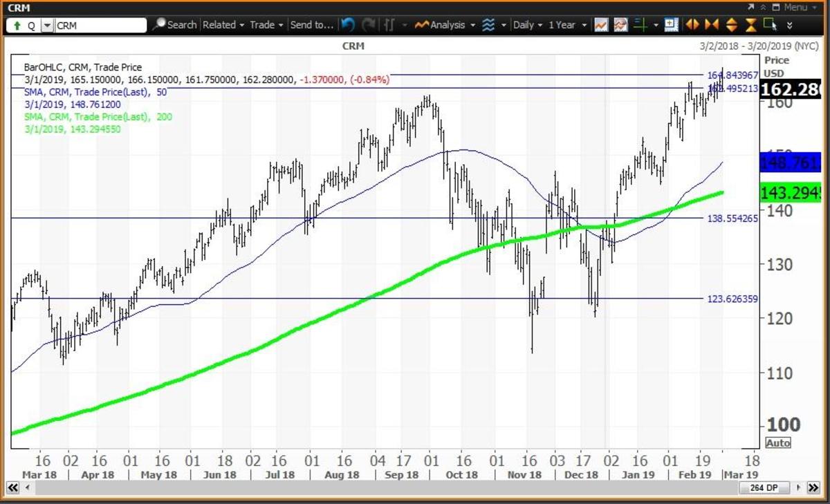The height and width of the screenshot is (504, 830).
Task: Select the rectangle pointer selection tool
Action: pos(770,24)
